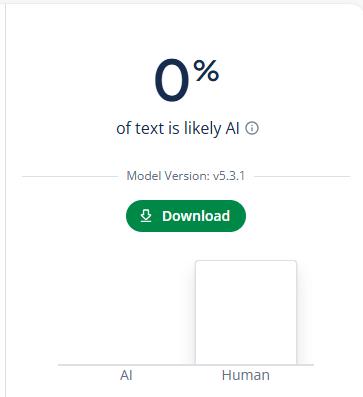
Task: Click the 'of text is likely AI' caption
Action: point(178,128)
